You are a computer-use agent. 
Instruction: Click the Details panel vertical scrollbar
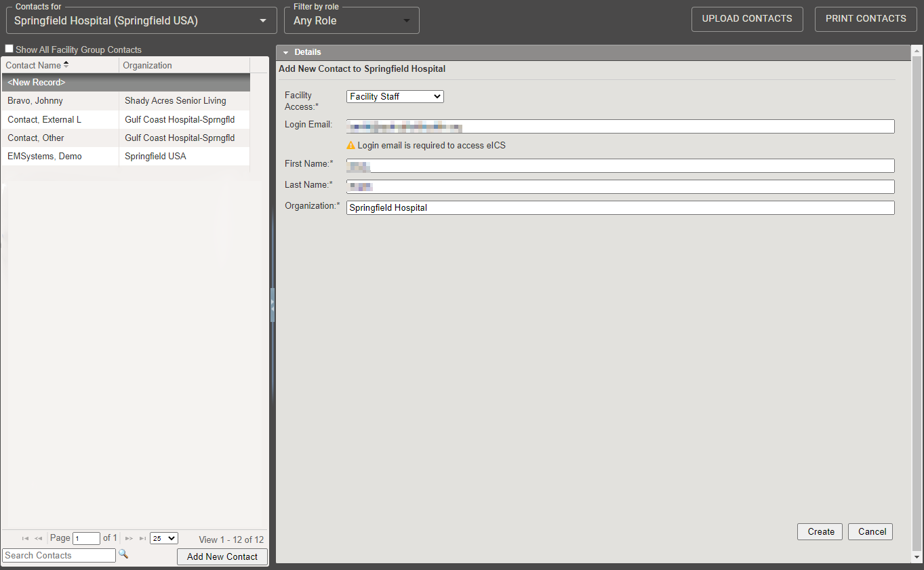tap(917, 305)
